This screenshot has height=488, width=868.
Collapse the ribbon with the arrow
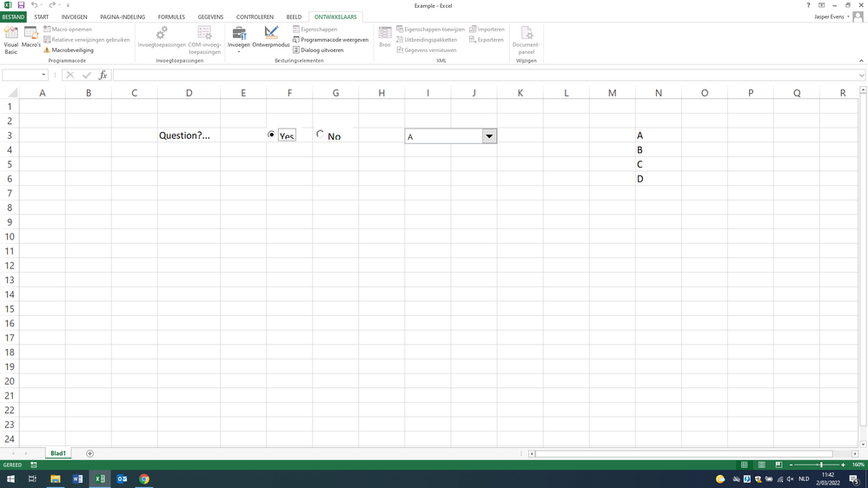[861, 61]
